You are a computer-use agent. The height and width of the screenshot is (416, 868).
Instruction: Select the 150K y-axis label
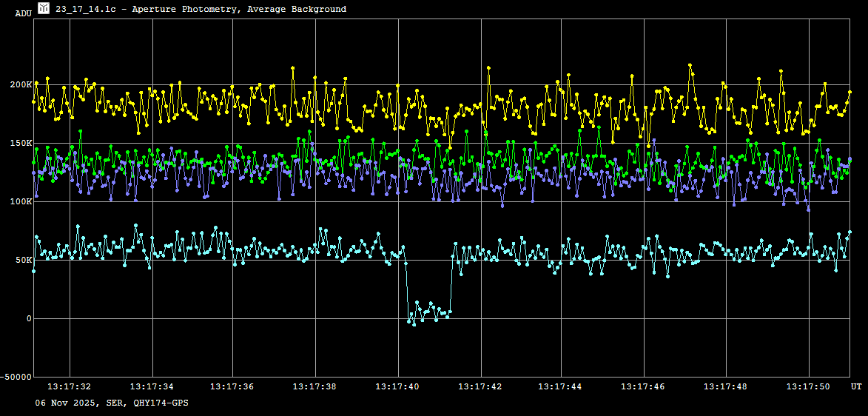[20, 144]
